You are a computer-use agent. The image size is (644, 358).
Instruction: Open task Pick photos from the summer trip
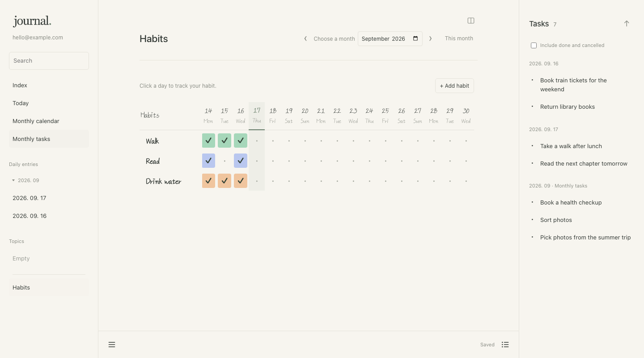click(x=585, y=237)
